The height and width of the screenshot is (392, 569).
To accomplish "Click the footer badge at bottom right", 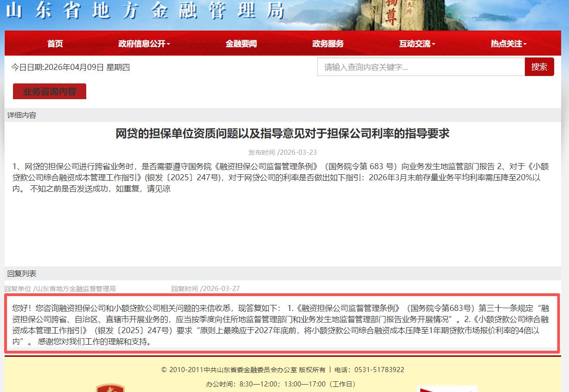I will click(447, 388).
